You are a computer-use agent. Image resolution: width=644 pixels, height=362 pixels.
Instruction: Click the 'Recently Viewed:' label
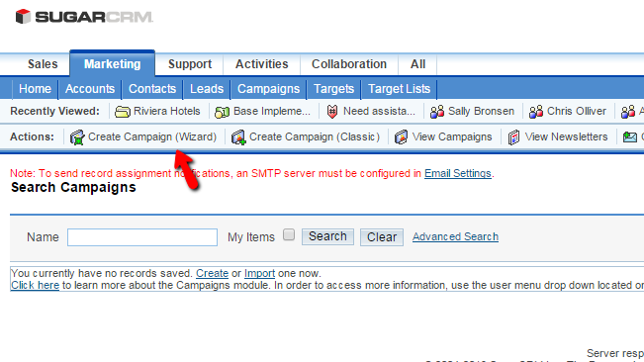point(55,111)
